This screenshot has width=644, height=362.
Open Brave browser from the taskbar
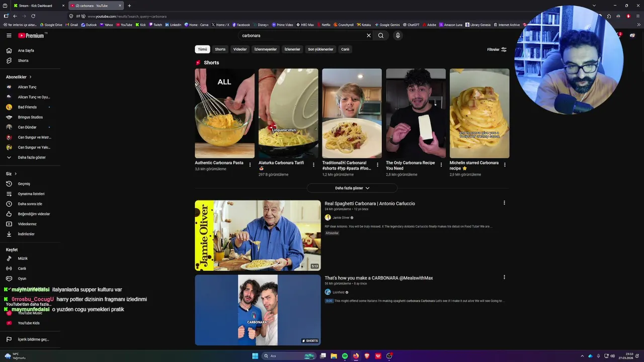[367, 356]
